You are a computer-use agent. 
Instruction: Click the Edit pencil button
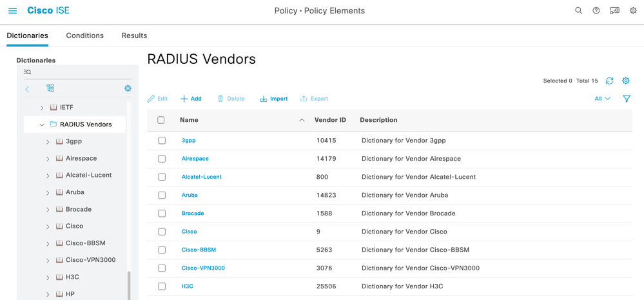(158, 99)
